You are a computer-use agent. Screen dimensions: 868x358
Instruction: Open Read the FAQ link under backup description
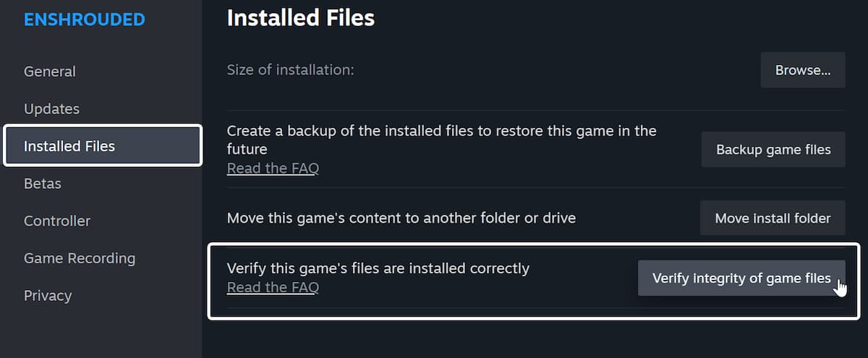[273, 169]
